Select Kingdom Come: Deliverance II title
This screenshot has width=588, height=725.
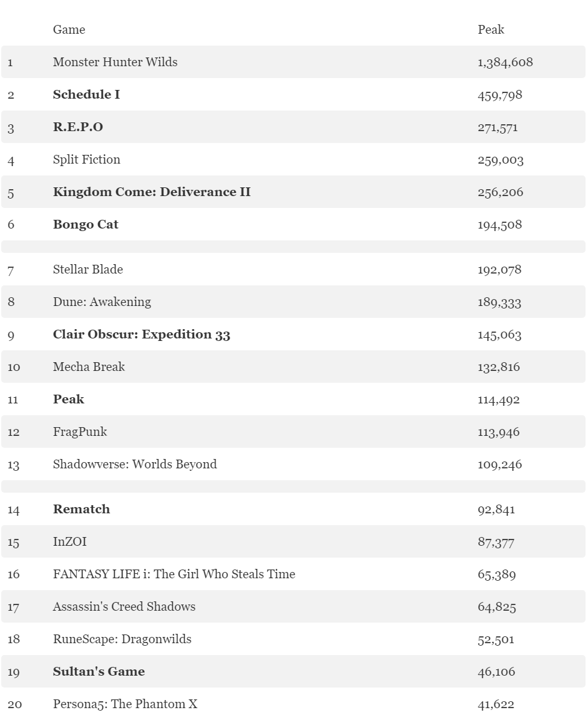coord(152,192)
